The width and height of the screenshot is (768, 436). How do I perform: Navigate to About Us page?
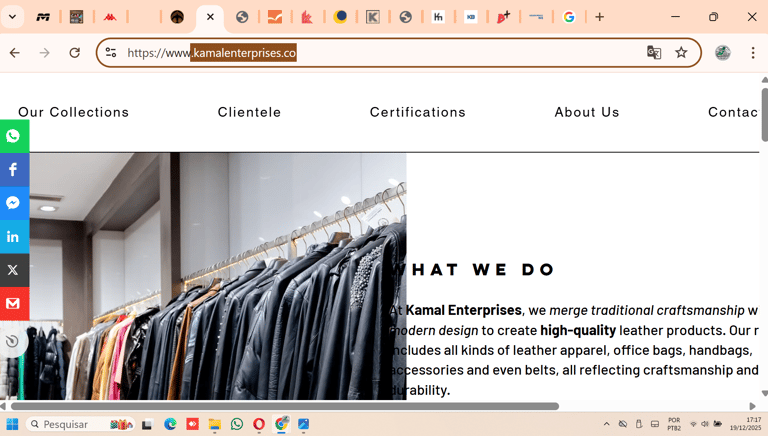click(587, 113)
